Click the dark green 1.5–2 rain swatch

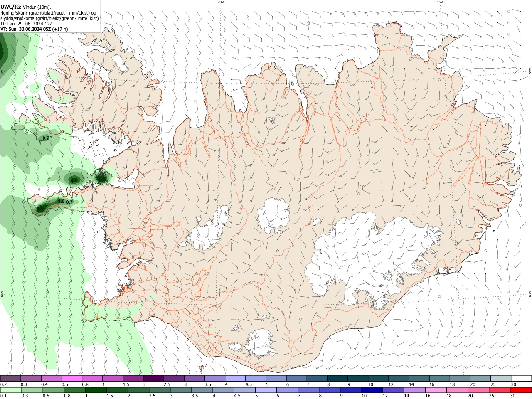tap(117, 390)
